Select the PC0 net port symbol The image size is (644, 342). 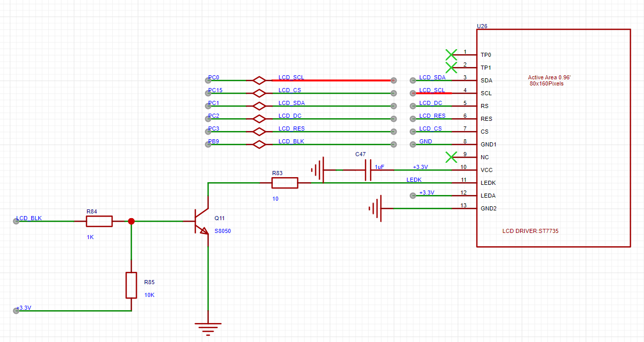point(260,80)
